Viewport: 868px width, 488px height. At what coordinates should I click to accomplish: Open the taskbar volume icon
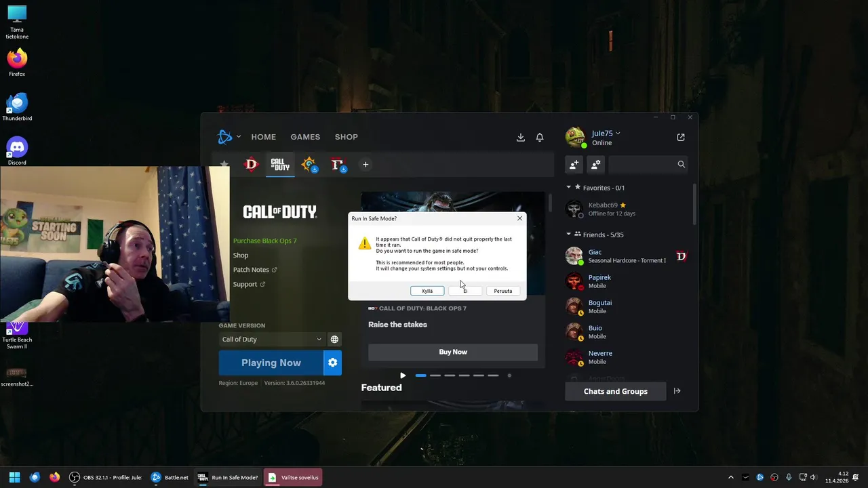(813, 477)
